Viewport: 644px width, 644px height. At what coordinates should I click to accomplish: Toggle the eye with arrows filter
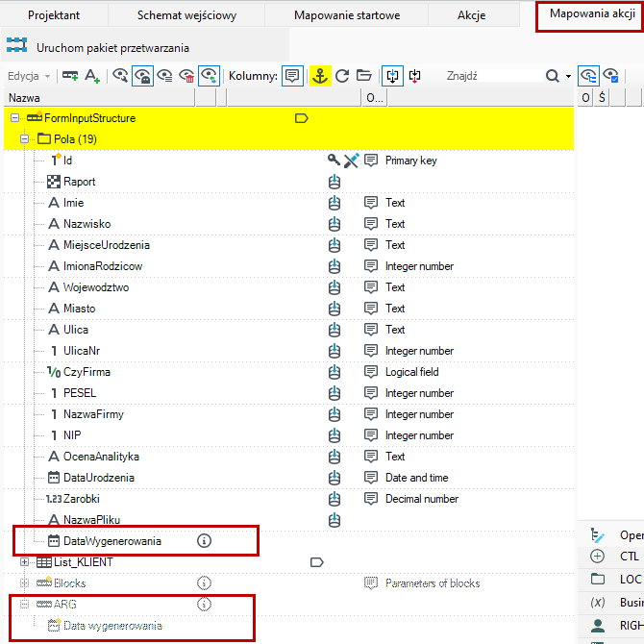click(x=209, y=76)
